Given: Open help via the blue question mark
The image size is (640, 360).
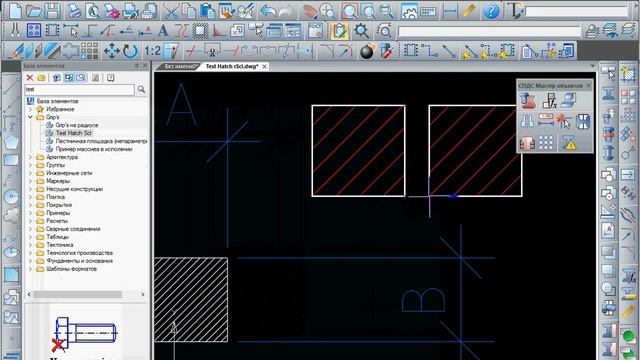Looking at the screenshot, I should (x=491, y=11).
